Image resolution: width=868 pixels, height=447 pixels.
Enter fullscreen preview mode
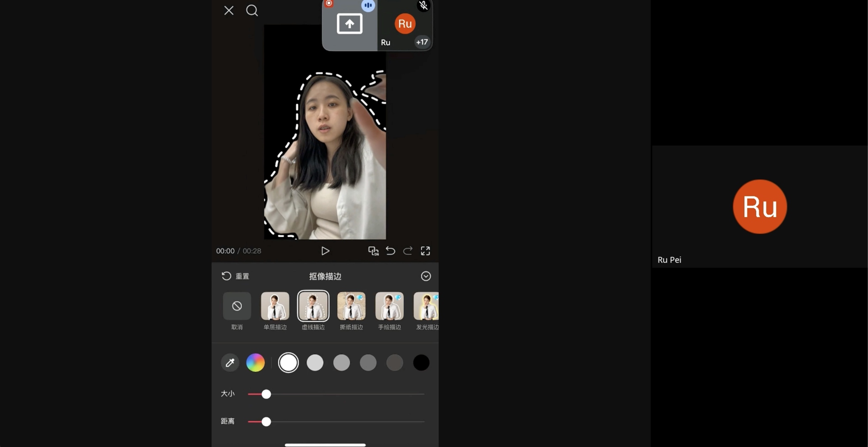425,251
